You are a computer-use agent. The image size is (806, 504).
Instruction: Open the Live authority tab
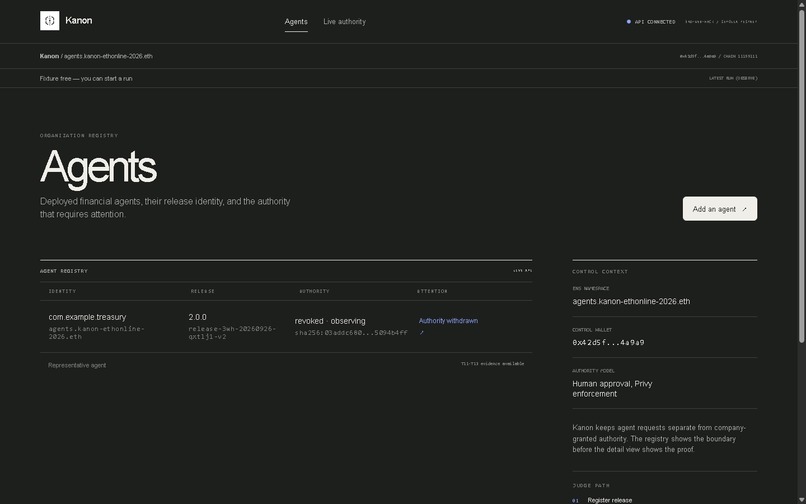coord(344,22)
